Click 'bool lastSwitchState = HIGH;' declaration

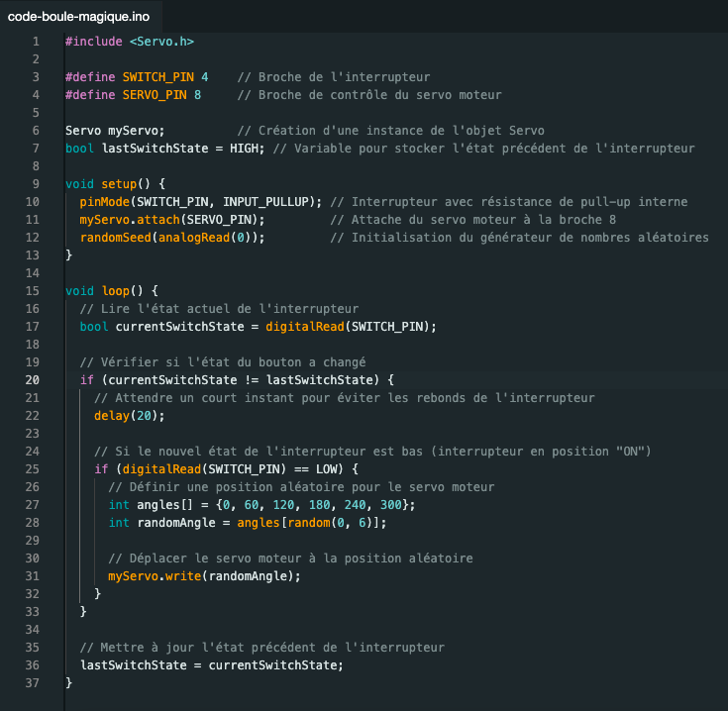click(164, 149)
